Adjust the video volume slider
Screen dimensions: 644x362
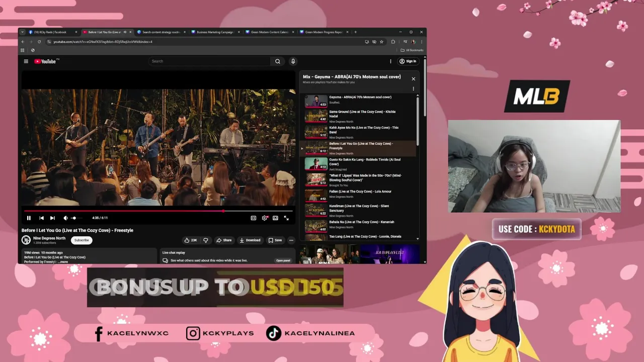point(76,218)
